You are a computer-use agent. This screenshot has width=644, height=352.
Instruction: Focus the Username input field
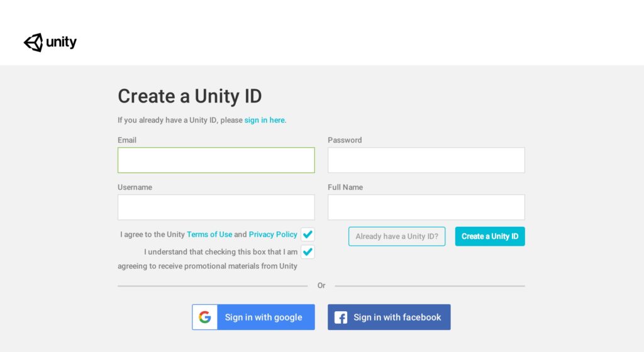[216, 207]
